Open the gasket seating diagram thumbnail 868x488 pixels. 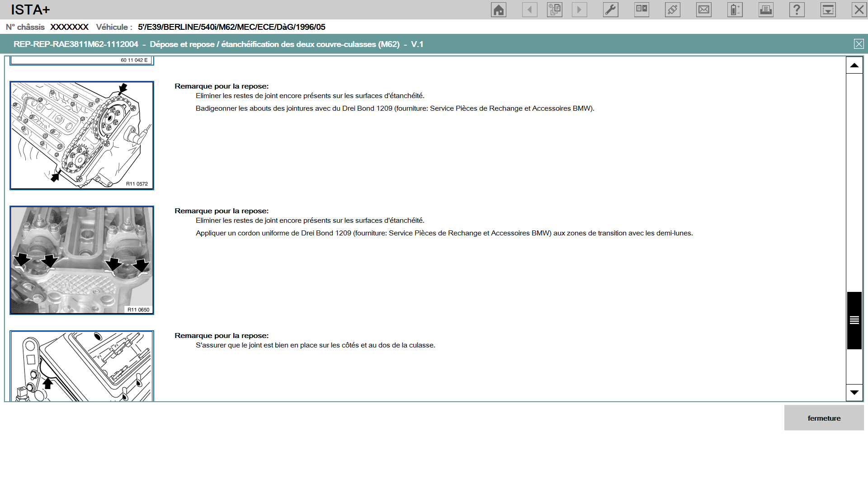(82, 366)
